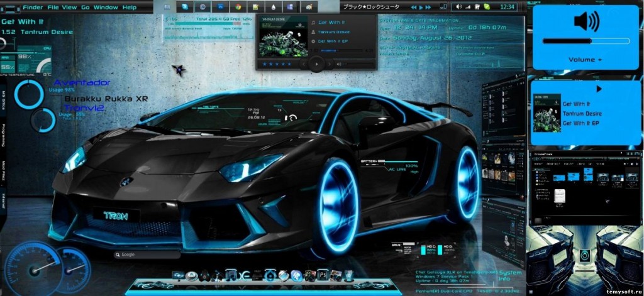Image resolution: width=644 pixels, height=296 pixels.
Task: Click the Windows flag taskbar icon
Action: (291, 6)
